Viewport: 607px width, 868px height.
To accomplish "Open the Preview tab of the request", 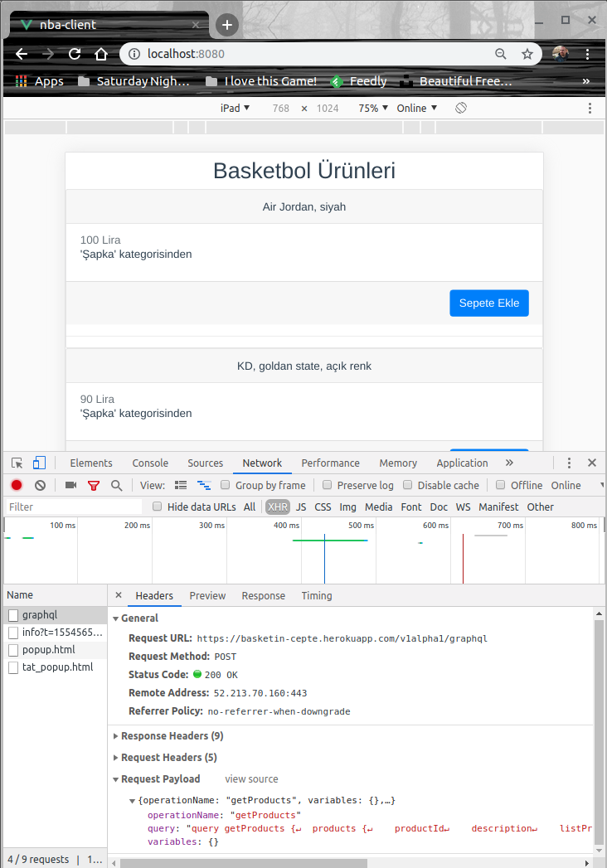I will tap(207, 596).
